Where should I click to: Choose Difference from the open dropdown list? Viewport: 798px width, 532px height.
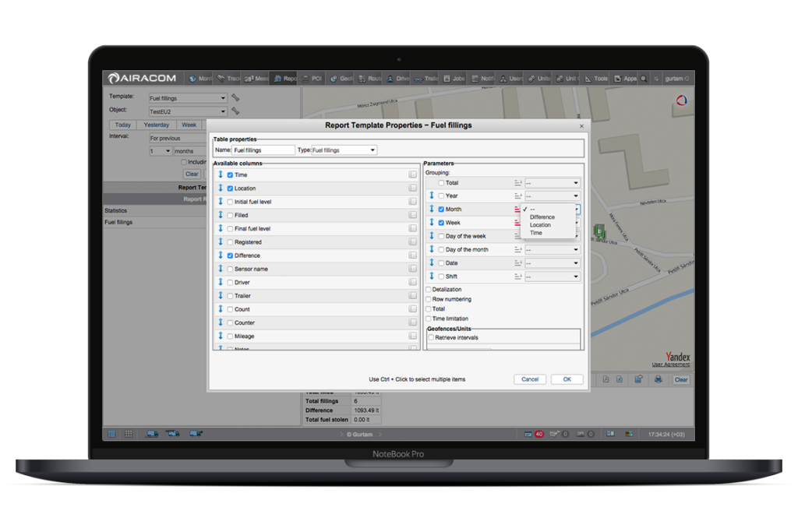(x=542, y=217)
